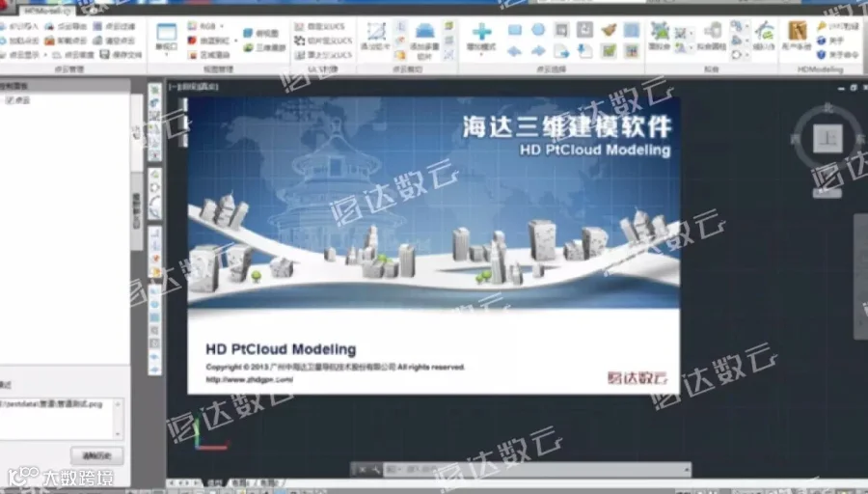The image size is (868, 494).
Task: Start 3D roaming (三维漫游)
Action: coord(264,47)
